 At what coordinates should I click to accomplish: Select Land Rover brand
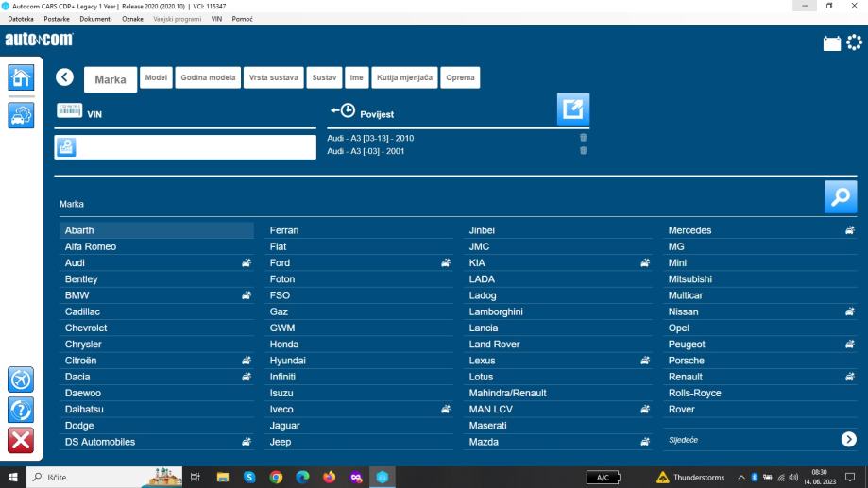[558, 345]
